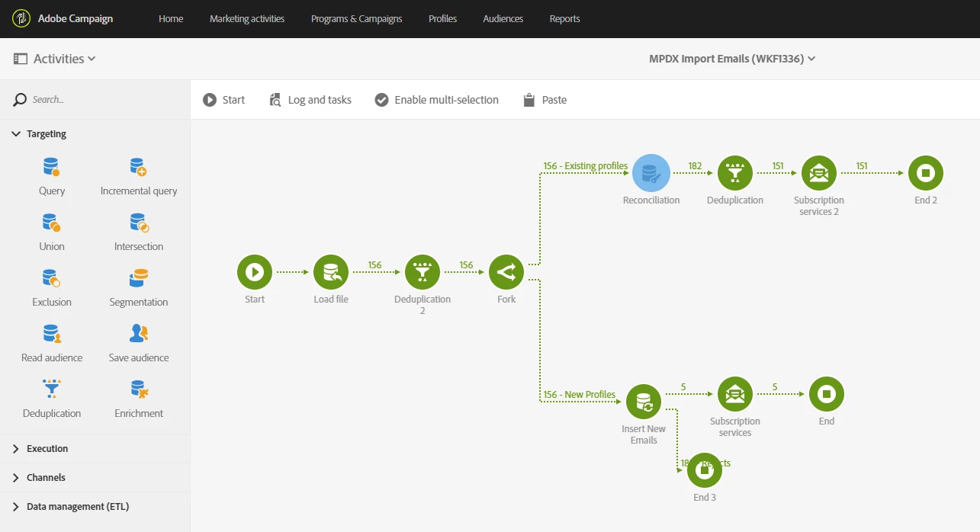Click the 156 transition before Fork
Image resolution: width=980 pixels, height=532 pixels.
[466, 265]
